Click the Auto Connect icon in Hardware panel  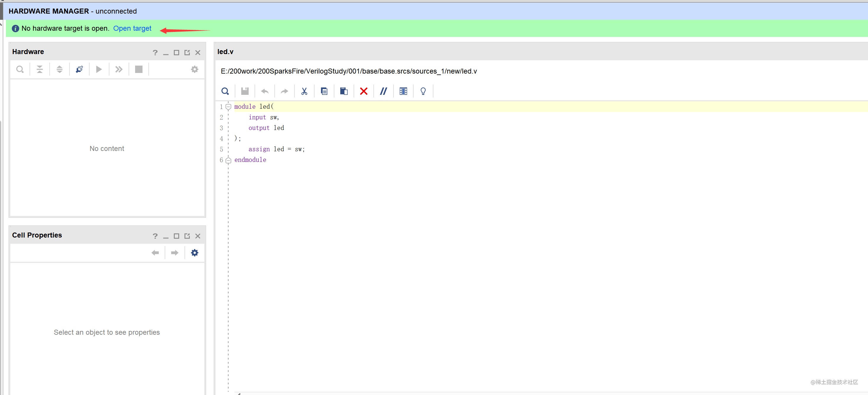79,69
